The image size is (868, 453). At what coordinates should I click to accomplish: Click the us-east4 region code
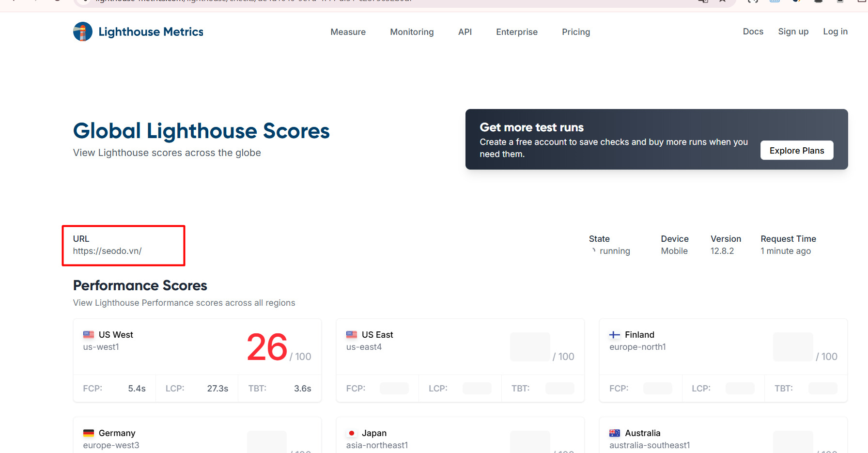pos(364,347)
